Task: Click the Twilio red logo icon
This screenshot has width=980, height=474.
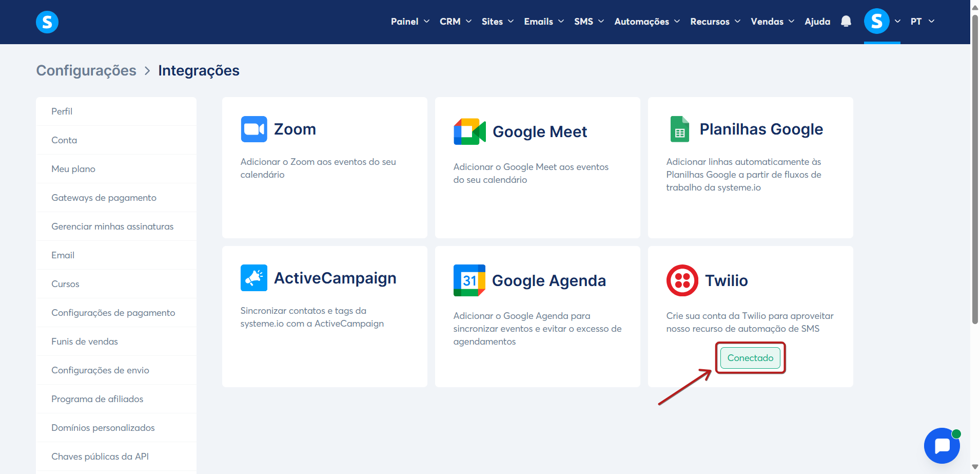Action: point(682,280)
